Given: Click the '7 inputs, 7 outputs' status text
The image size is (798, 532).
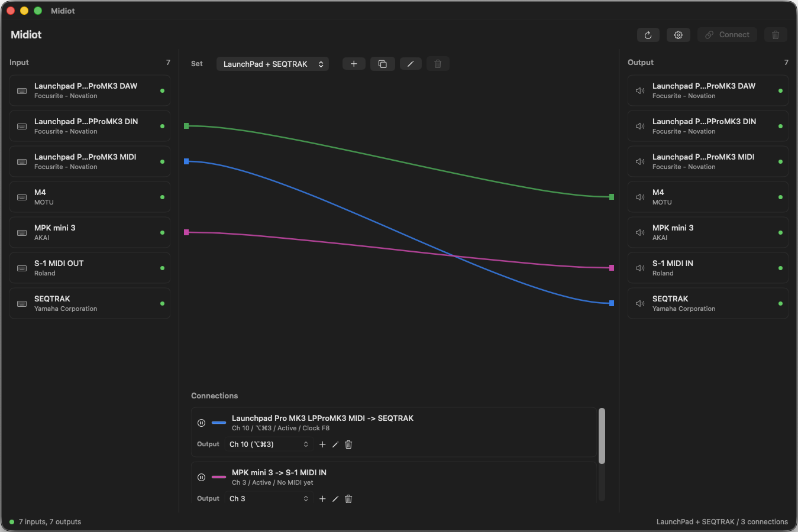Looking at the screenshot, I should click(x=50, y=522).
